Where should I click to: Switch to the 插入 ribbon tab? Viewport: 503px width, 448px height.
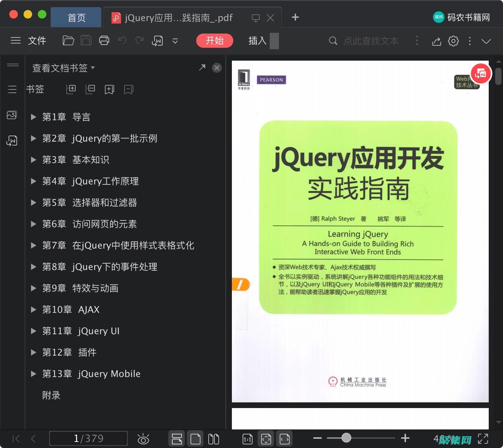(x=256, y=41)
